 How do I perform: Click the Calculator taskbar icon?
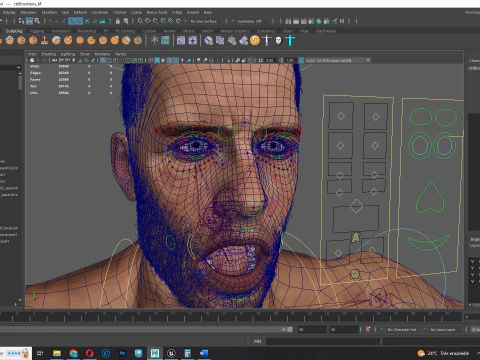point(187,353)
